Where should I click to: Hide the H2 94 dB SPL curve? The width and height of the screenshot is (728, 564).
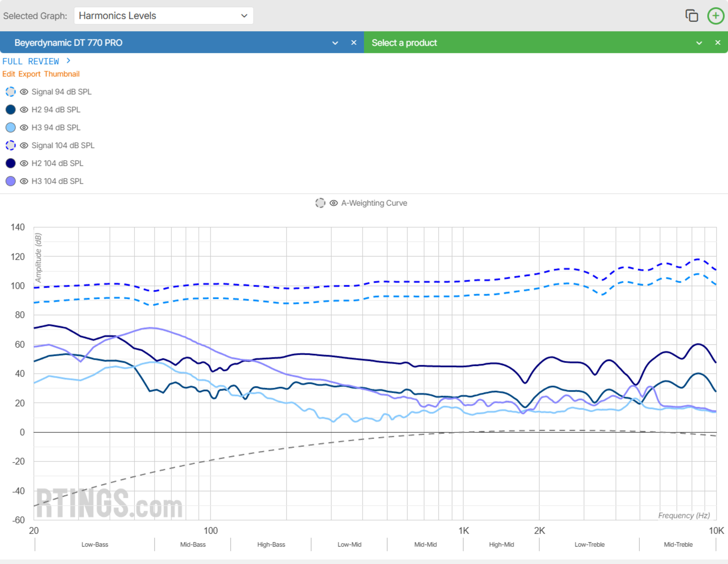pyautogui.click(x=24, y=110)
